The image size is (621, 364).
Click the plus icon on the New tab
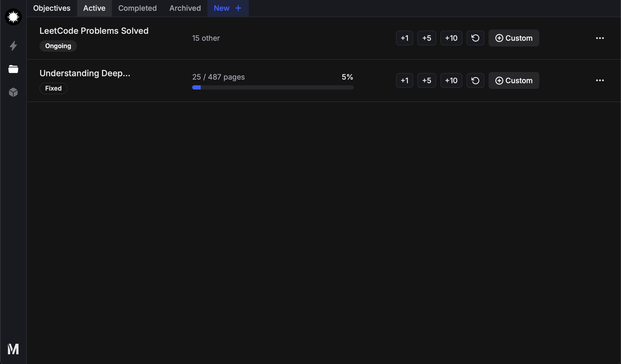(x=238, y=8)
